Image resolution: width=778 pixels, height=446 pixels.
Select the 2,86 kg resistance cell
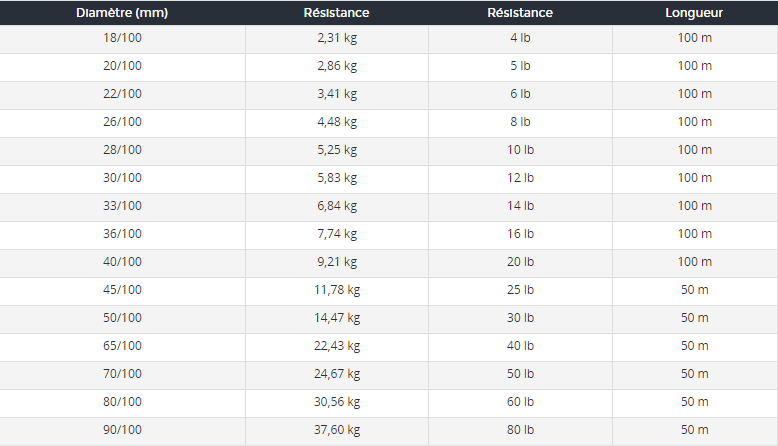[337, 66]
